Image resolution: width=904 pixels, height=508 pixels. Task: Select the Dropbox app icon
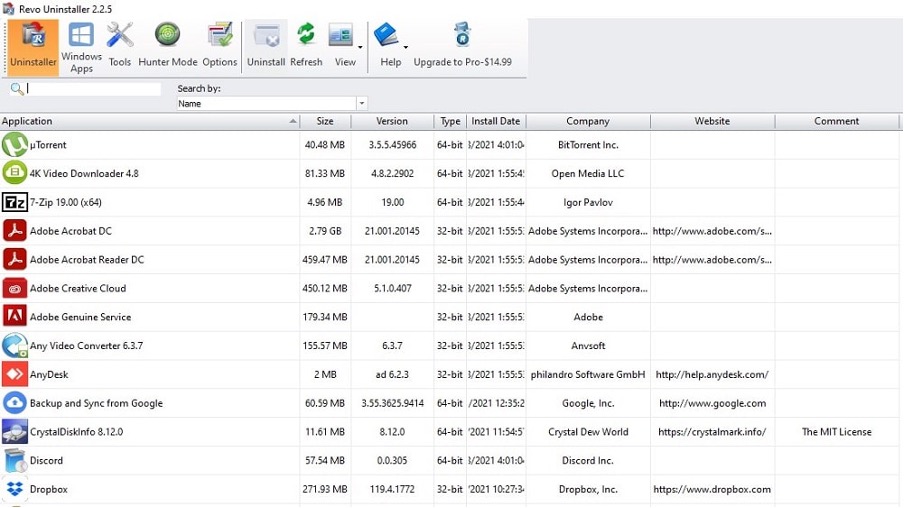14,489
